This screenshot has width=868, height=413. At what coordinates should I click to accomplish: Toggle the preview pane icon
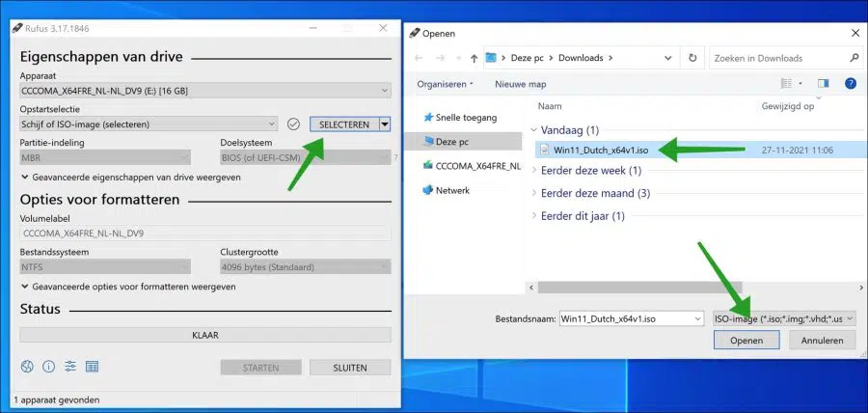coord(824,84)
